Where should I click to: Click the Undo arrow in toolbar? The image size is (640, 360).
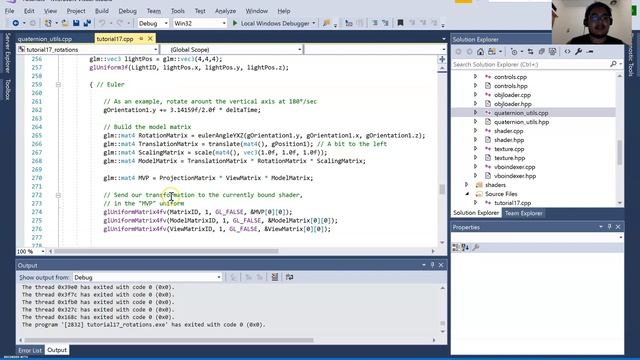(102, 23)
